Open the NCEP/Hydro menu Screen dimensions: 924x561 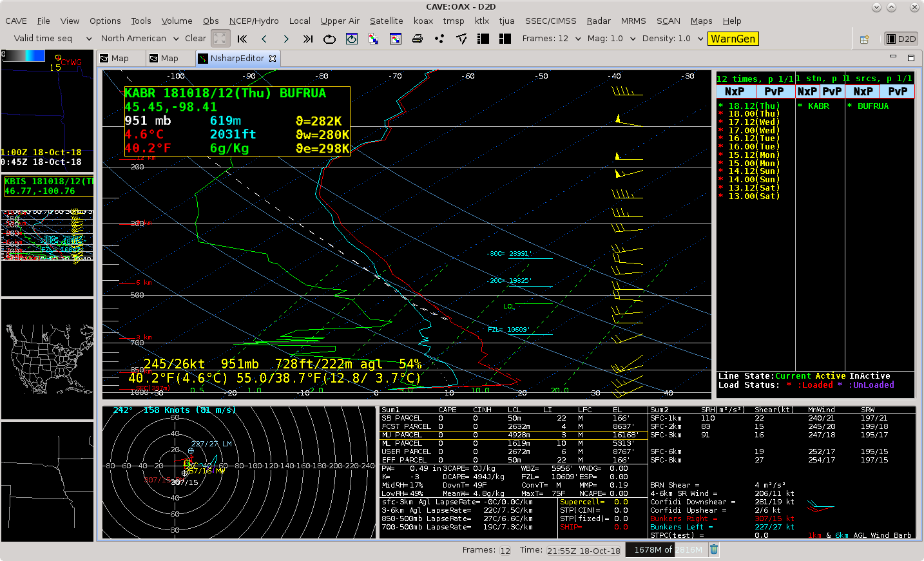click(254, 21)
